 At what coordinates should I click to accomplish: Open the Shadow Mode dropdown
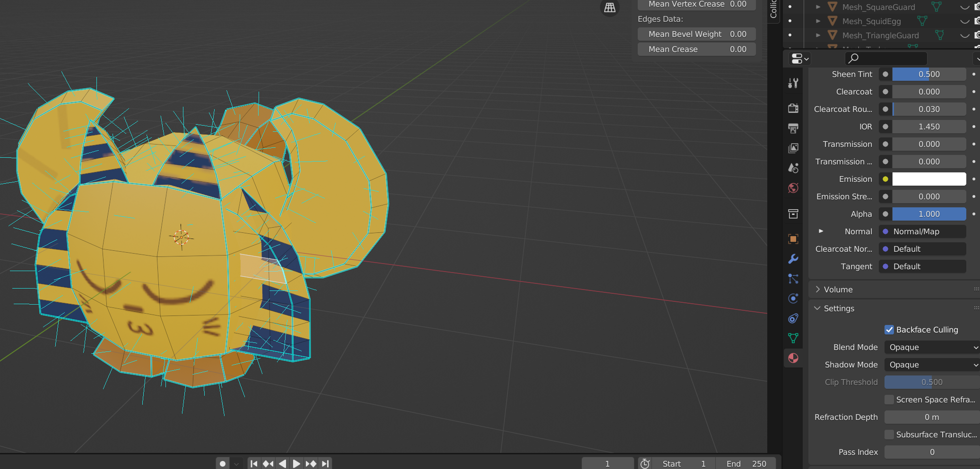pyautogui.click(x=932, y=365)
